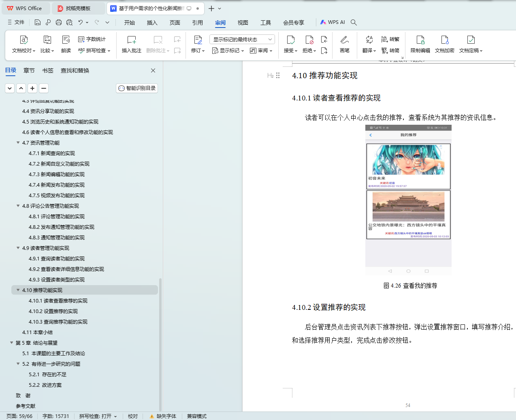Image resolution: width=516 pixels, height=420 pixels.
Task: Collapse the 4.8 评论公告管理功能实现 node
Action: (18, 206)
